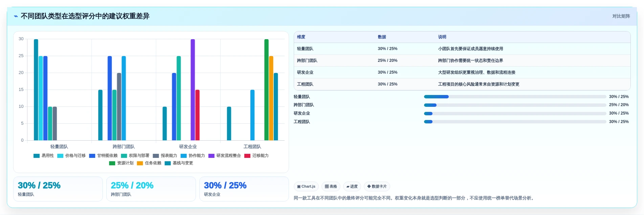
Task: Click the 轻量团队 x-axis label
Action: click(59, 147)
